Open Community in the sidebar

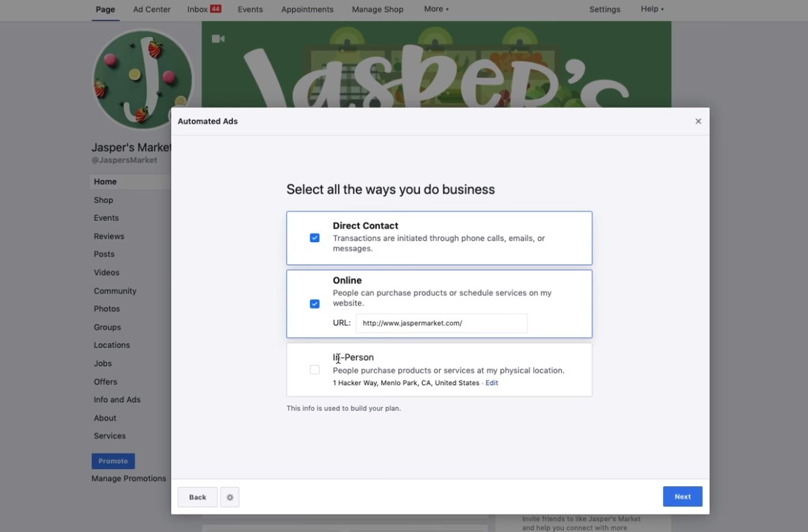click(x=115, y=291)
